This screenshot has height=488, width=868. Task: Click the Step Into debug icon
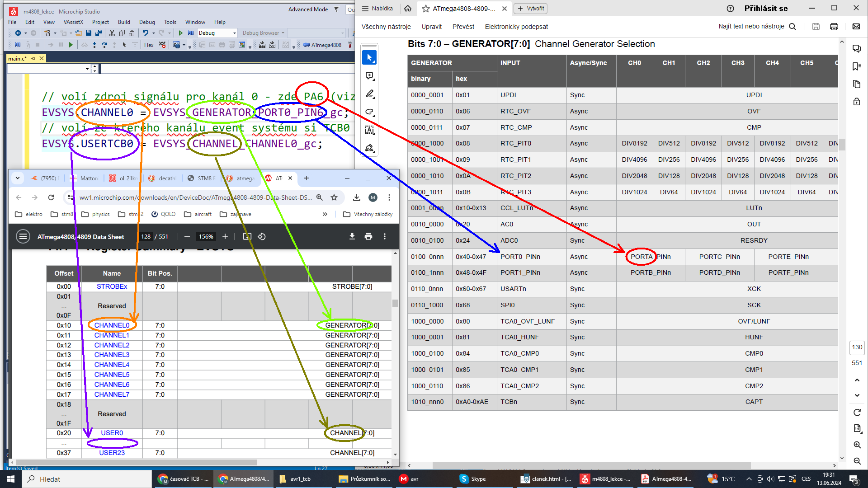click(94, 45)
